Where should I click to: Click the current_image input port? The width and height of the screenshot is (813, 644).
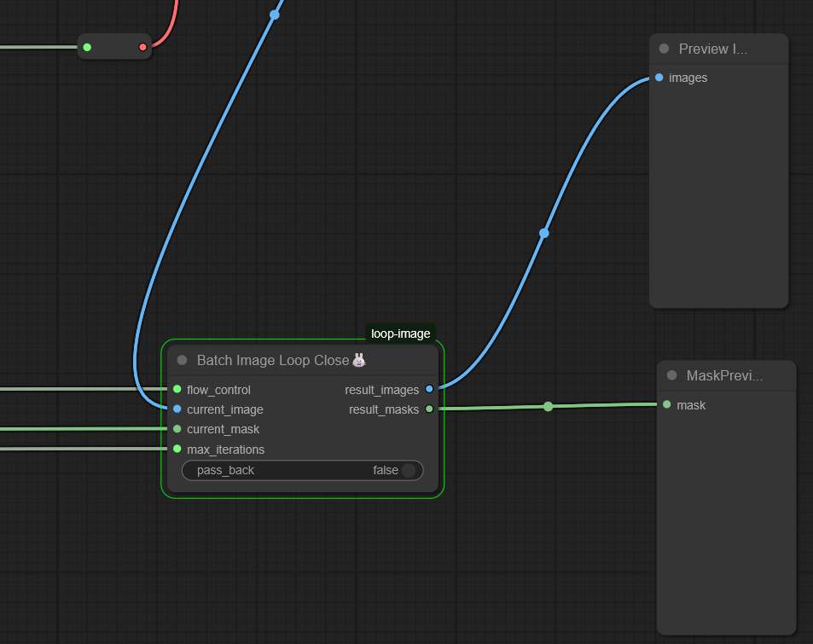point(177,409)
